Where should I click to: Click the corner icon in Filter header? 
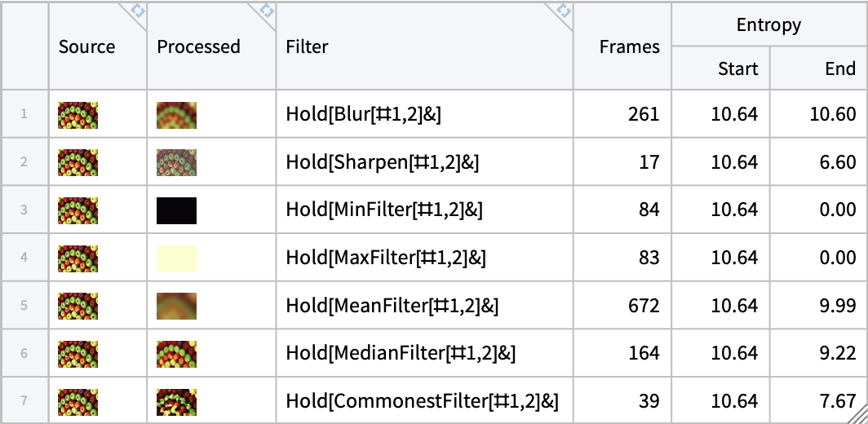coord(563,11)
